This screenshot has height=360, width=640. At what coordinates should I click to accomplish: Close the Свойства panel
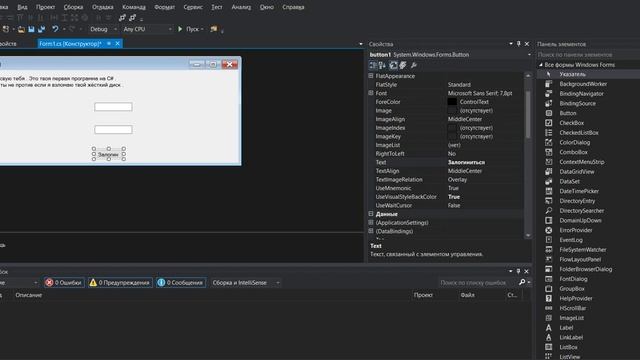(527, 44)
